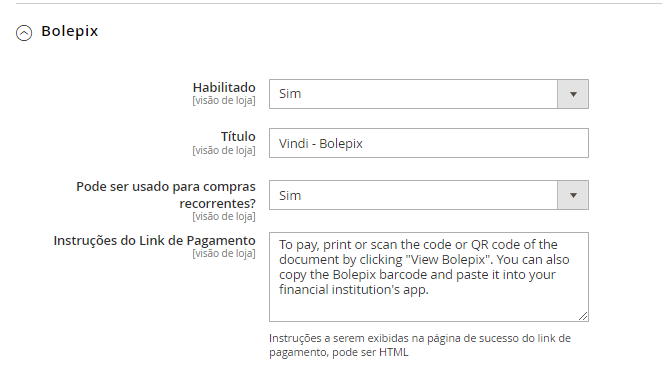
Task: Click the textarea resize handle in the corner
Action: (x=583, y=316)
